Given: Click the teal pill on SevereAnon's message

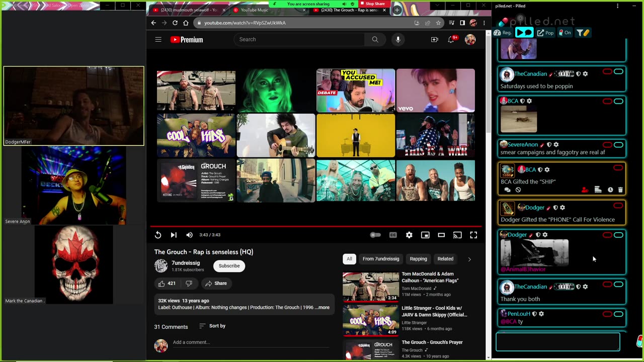Looking at the screenshot, I should [618, 145].
